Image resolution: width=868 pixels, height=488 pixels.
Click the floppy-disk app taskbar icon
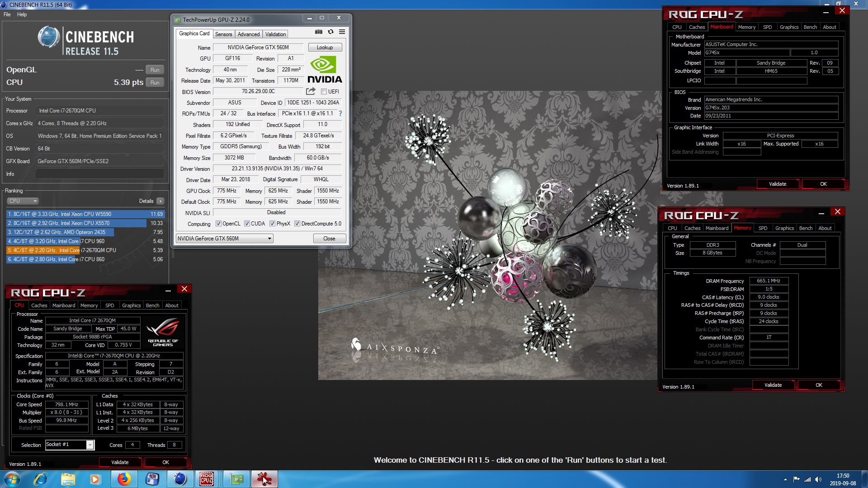coord(152,479)
